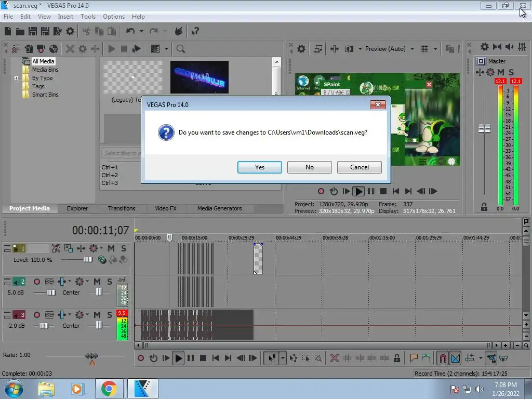Viewport: 532px width, 399px height.
Task: Click Master volume fader handle
Action: click(x=484, y=129)
